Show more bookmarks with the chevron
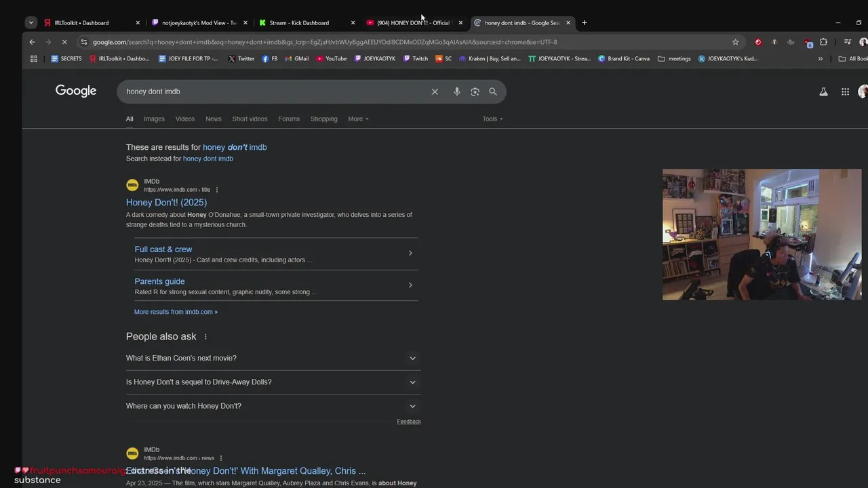Screen dimensions: 868x488 click(821, 59)
